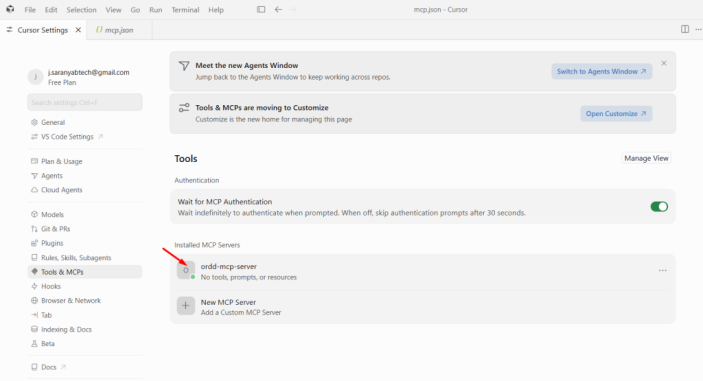Open VS Code Settings link
This screenshot has width=703, height=381.
click(67, 137)
